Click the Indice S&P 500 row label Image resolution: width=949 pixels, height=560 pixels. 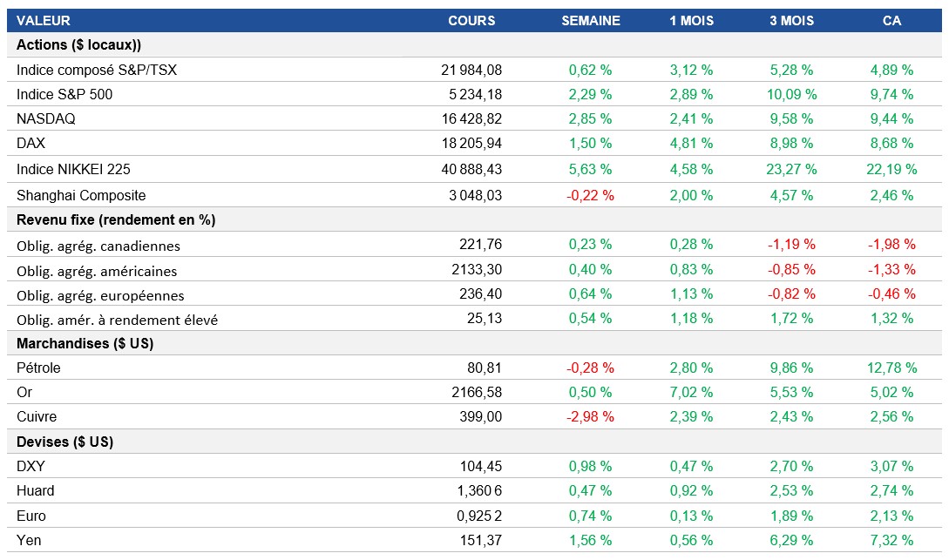(x=64, y=94)
